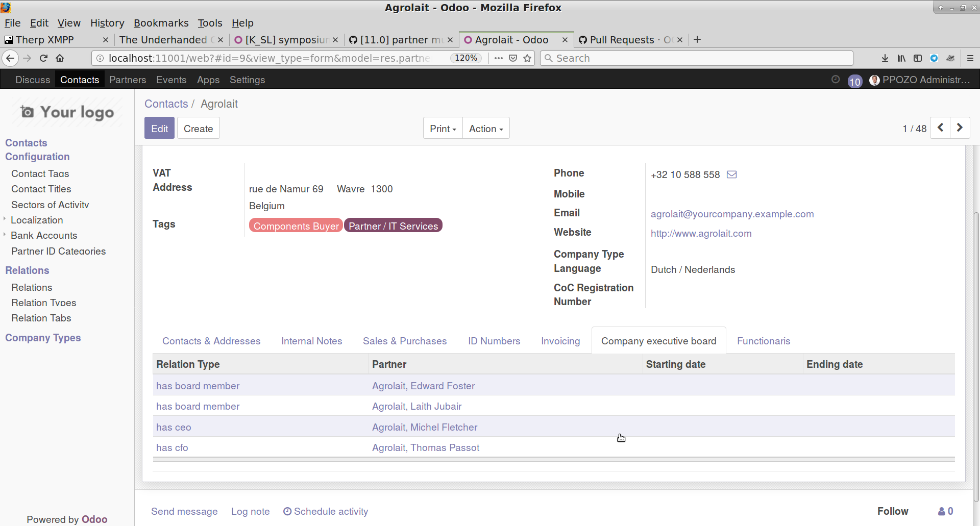This screenshot has height=526, width=980.
Task: Show site information in the address bar
Action: pyautogui.click(x=100, y=58)
